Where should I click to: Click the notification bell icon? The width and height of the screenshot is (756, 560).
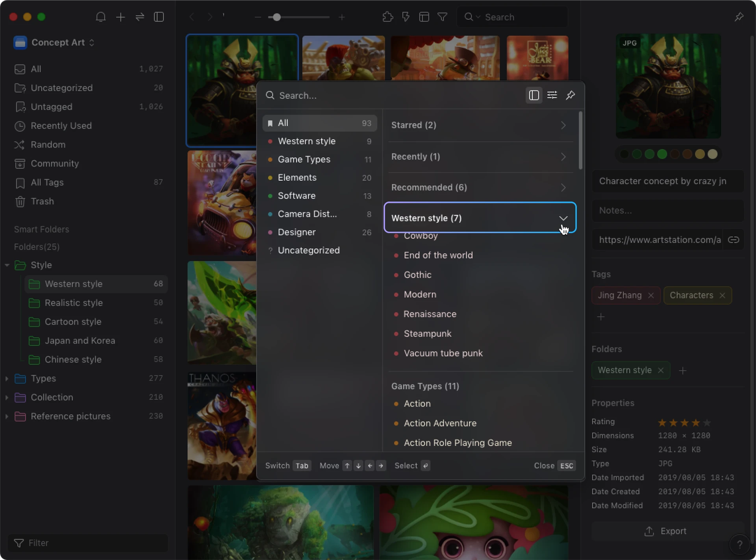pyautogui.click(x=101, y=17)
